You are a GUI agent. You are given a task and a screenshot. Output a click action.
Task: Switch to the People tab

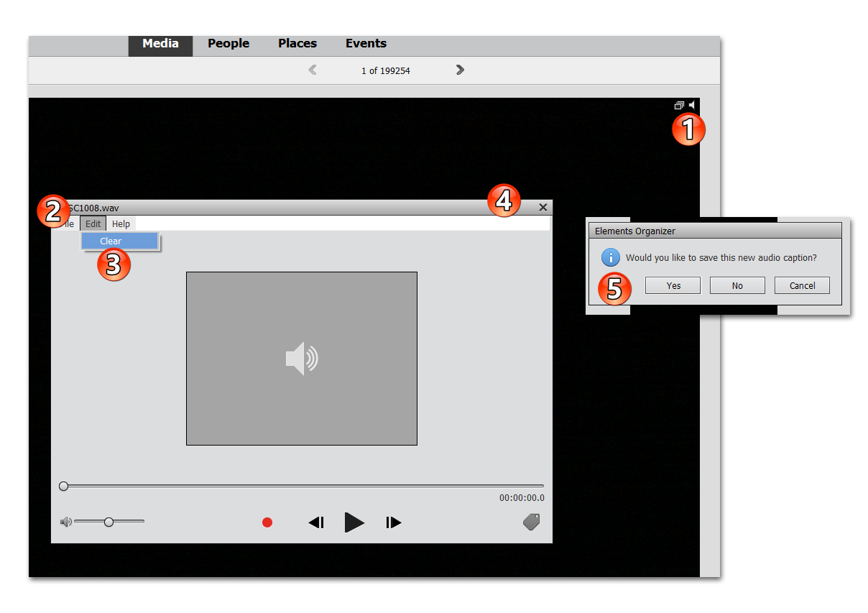coord(228,44)
